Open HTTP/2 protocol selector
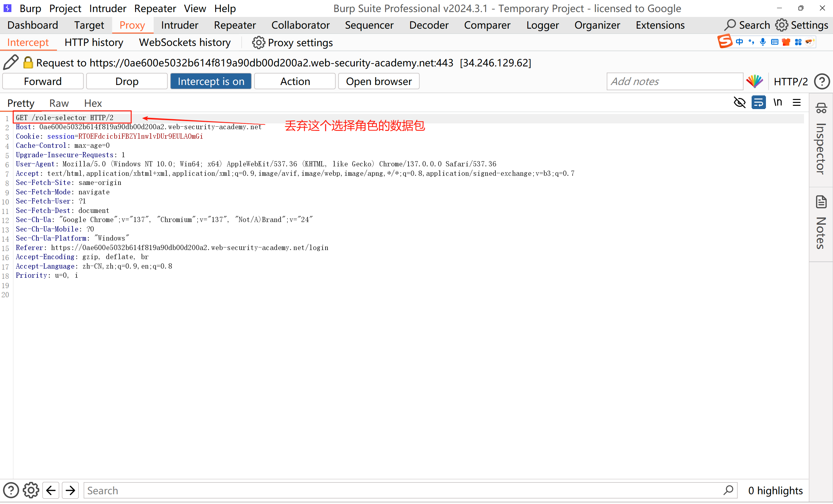Viewport: 833px width, 504px height. click(x=790, y=81)
